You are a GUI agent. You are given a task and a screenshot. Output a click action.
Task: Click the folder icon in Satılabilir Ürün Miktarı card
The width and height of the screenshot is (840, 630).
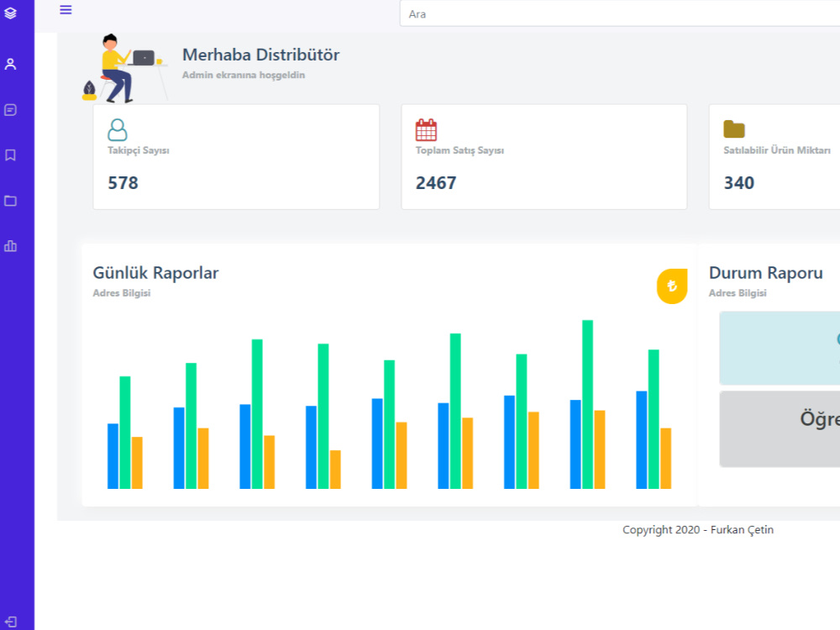[734, 129]
